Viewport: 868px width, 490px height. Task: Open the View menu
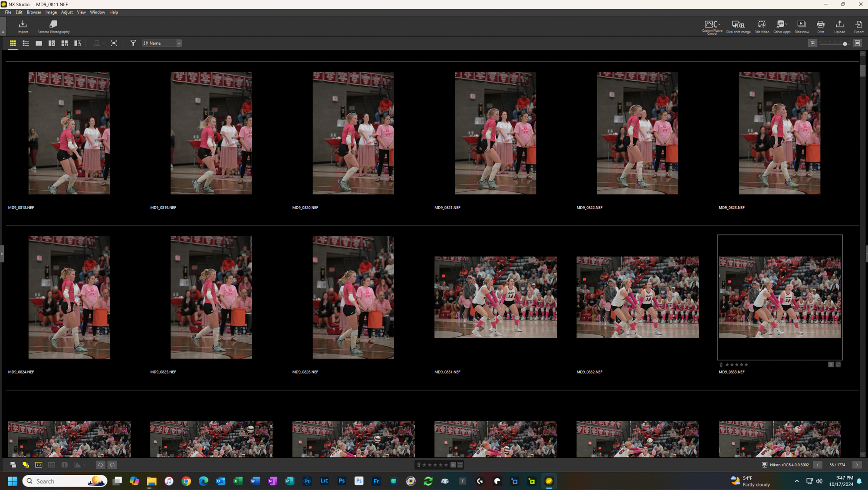[x=81, y=12]
